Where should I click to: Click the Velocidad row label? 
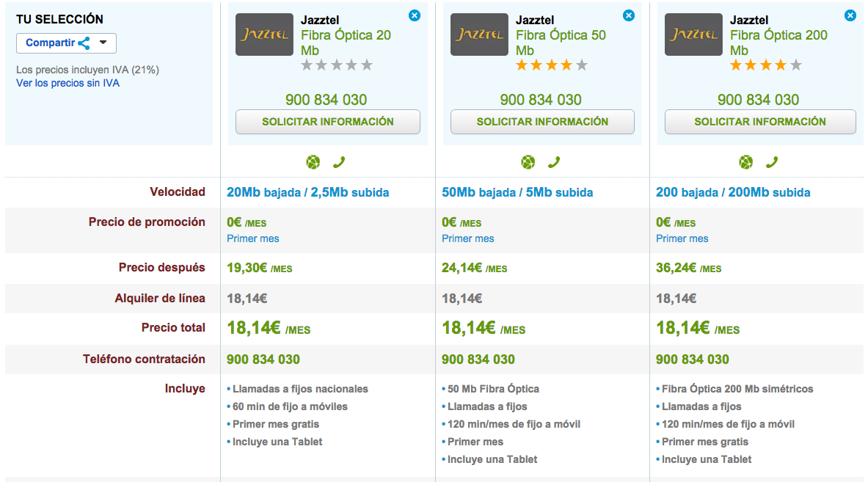pos(177,192)
